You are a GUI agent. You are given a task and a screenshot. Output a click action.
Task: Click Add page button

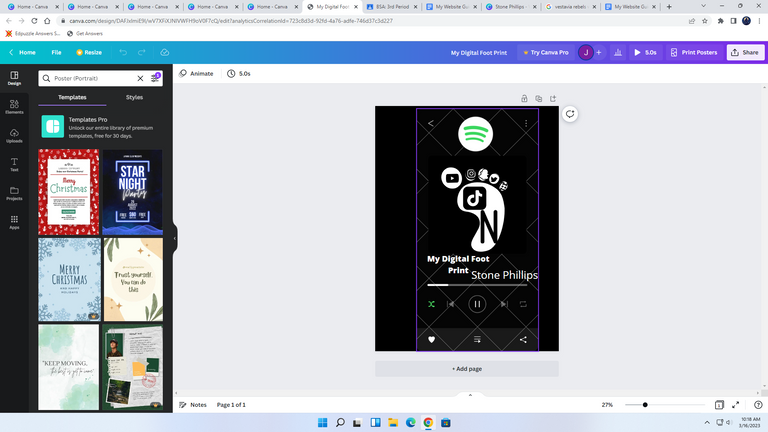point(467,369)
